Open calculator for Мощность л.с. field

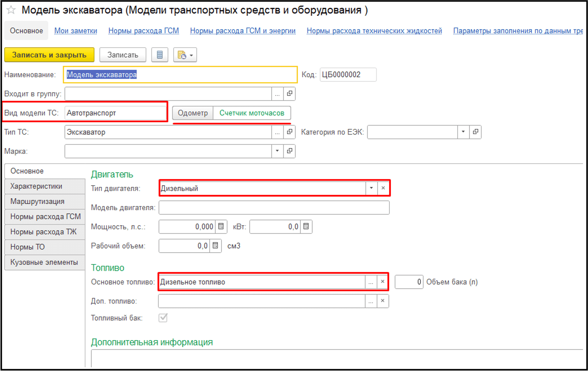221,226
